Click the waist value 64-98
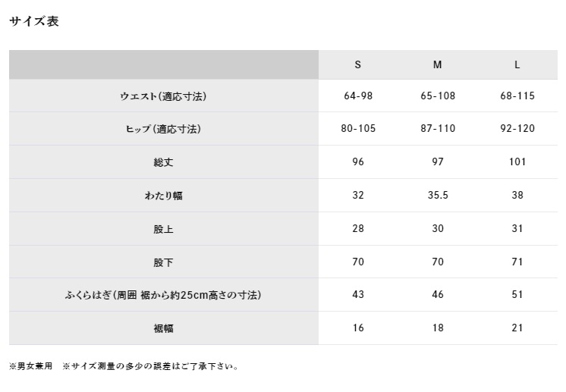Image resolution: width=566 pixels, height=392 pixels. [x=358, y=96]
